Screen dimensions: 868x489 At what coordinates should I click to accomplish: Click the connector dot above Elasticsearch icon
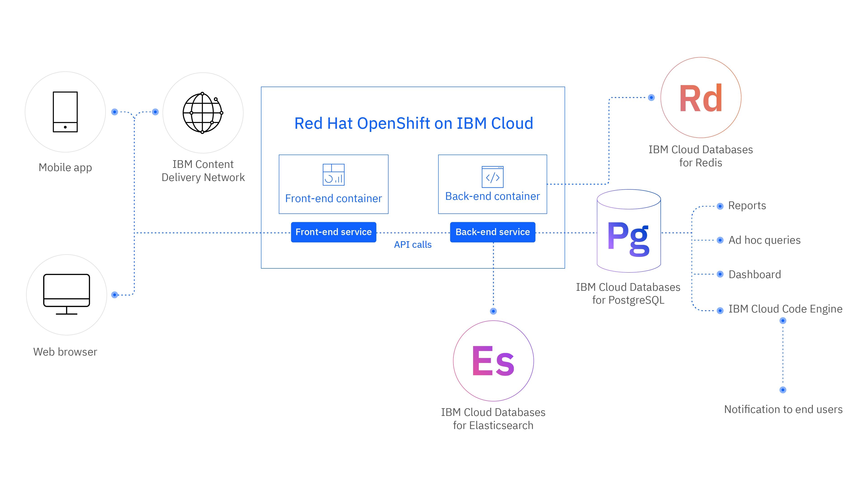point(493,311)
